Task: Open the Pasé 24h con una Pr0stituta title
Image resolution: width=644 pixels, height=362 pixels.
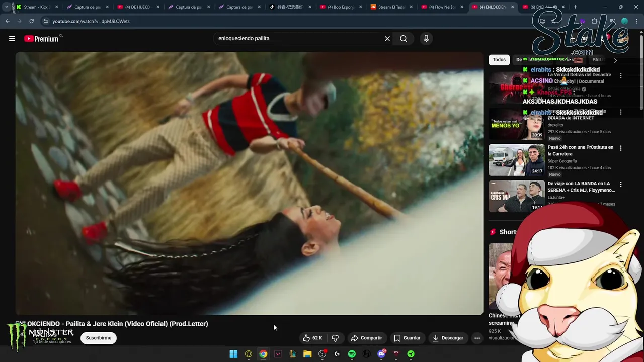Action: coord(581,150)
